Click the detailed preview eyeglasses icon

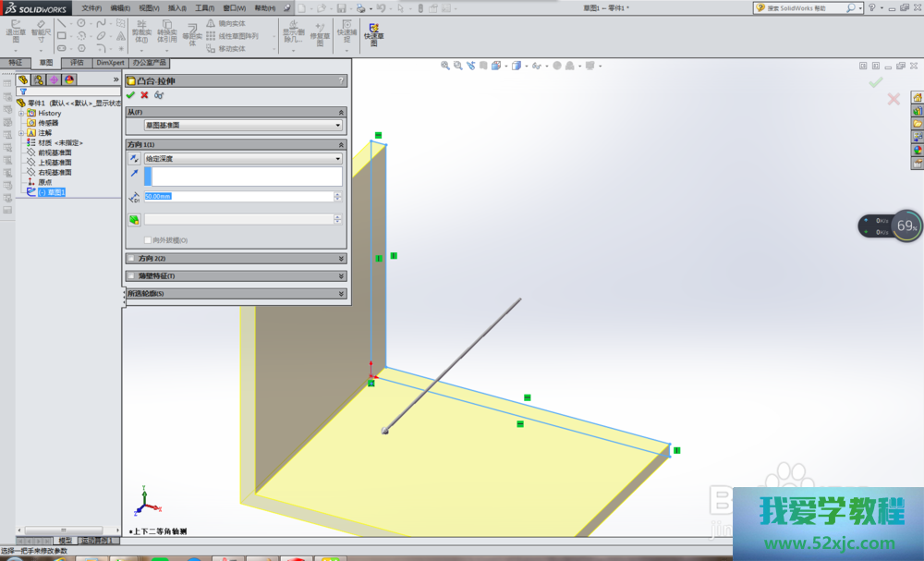coord(159,95)
